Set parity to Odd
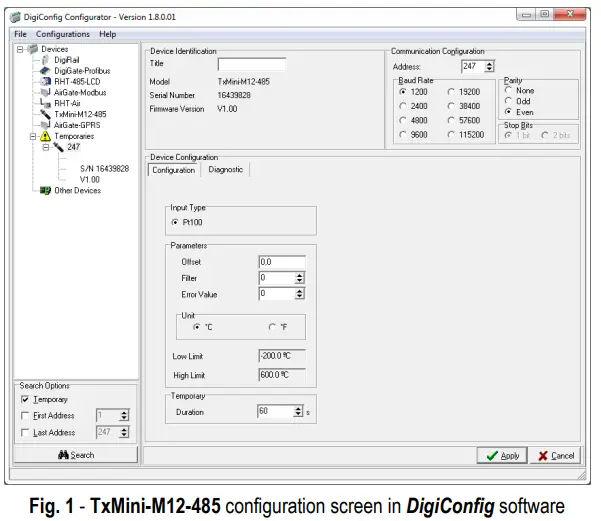Screen dimensions: 601x521 [508, 101]
